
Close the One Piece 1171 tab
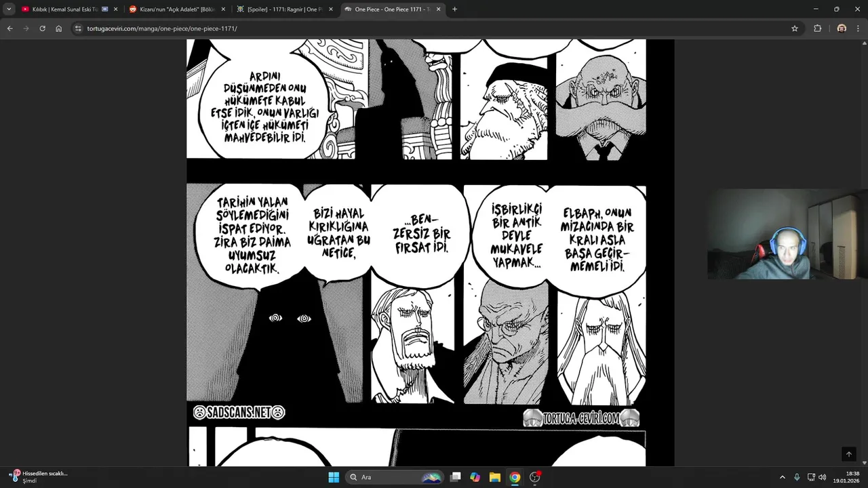pos(438,9)
